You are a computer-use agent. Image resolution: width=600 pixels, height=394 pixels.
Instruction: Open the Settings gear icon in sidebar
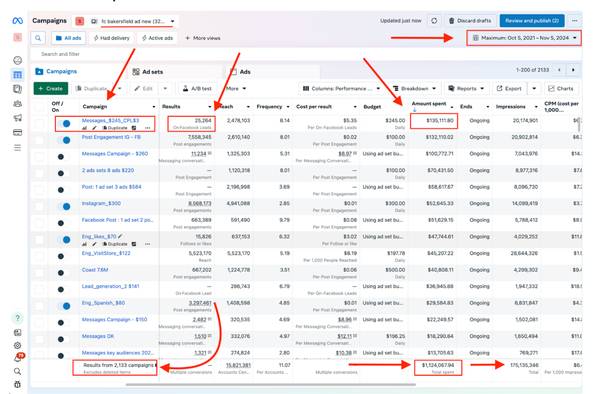18,345
